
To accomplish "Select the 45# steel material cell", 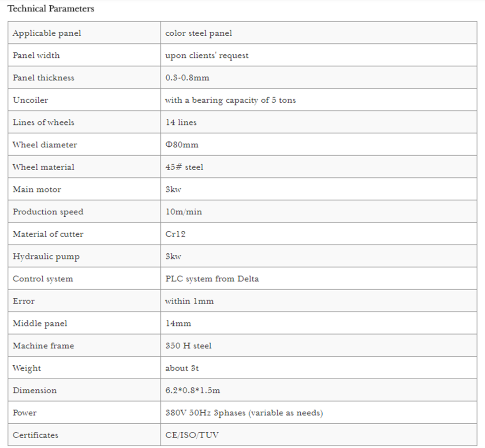I will click(x=319, y=167).
